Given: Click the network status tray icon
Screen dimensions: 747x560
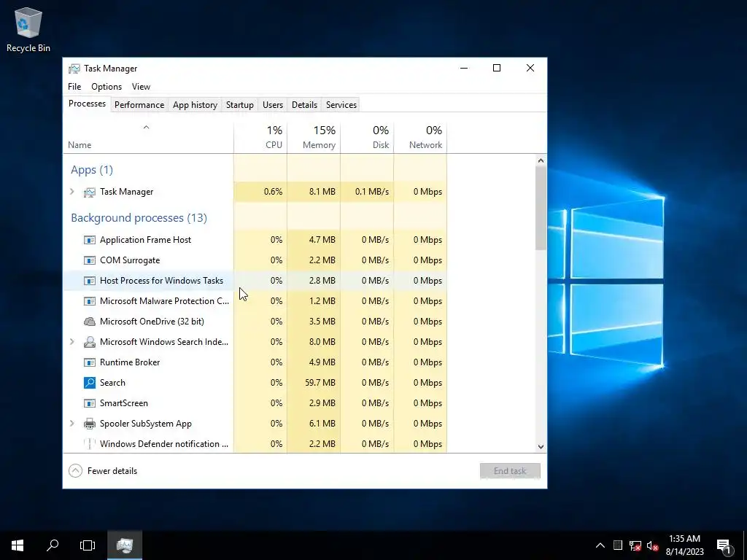Looking at the screenshot, I should (635, 545).
